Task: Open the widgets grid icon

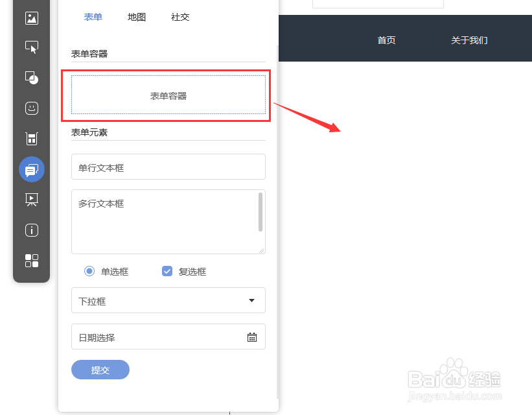Action: click(32, 261)
